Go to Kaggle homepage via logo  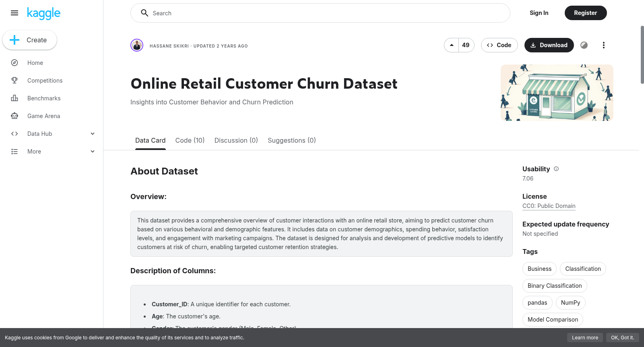(43, 13)
